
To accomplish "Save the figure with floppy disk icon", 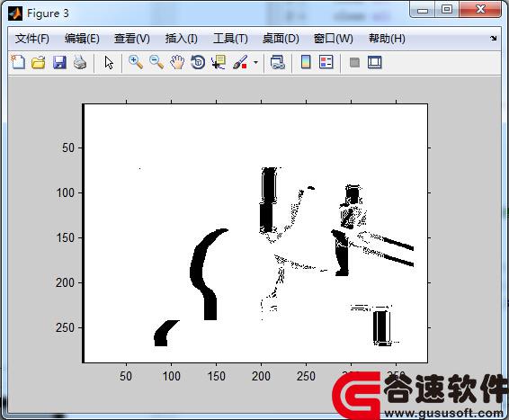I will point(59,62).
